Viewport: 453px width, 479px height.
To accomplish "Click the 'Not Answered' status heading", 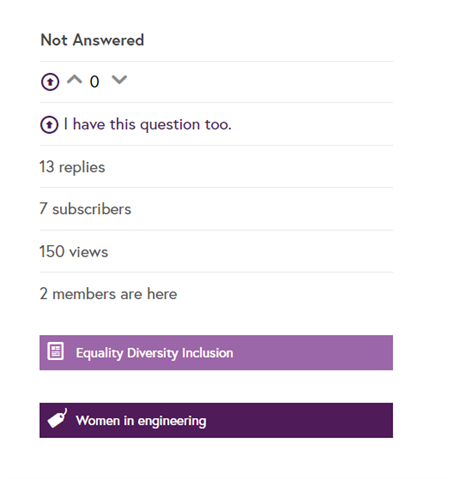I will click(x=92, y=40).
